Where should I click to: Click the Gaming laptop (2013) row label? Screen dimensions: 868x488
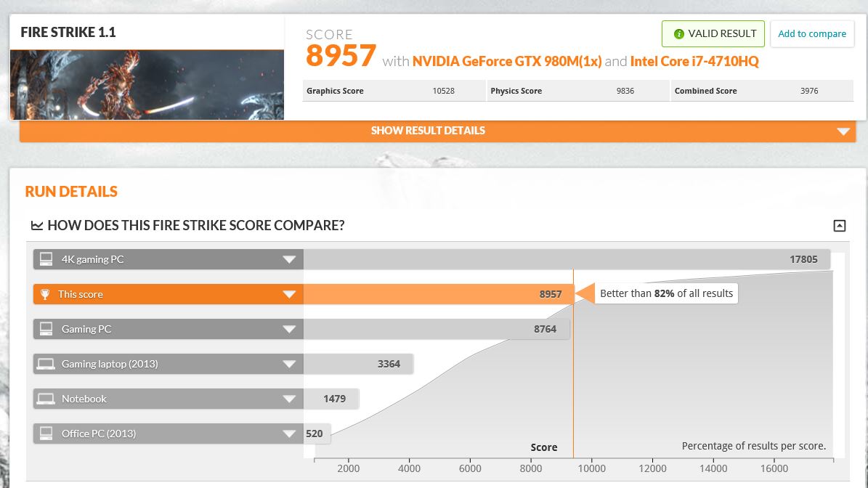click(110, 364)
